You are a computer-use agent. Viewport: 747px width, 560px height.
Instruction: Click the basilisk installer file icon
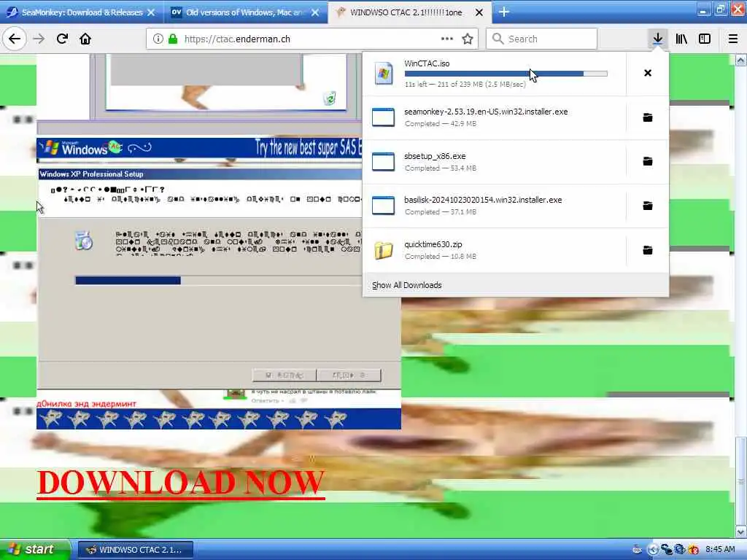pos(383,206)
